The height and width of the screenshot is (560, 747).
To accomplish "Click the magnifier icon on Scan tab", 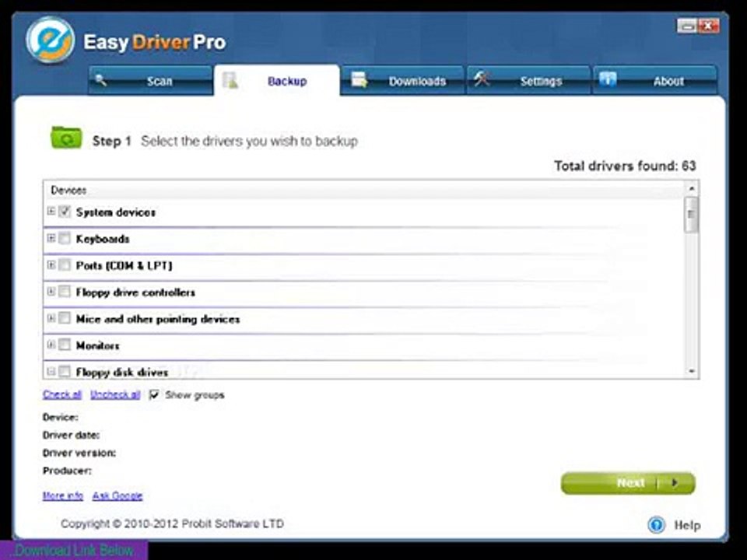I will point(101,80).
